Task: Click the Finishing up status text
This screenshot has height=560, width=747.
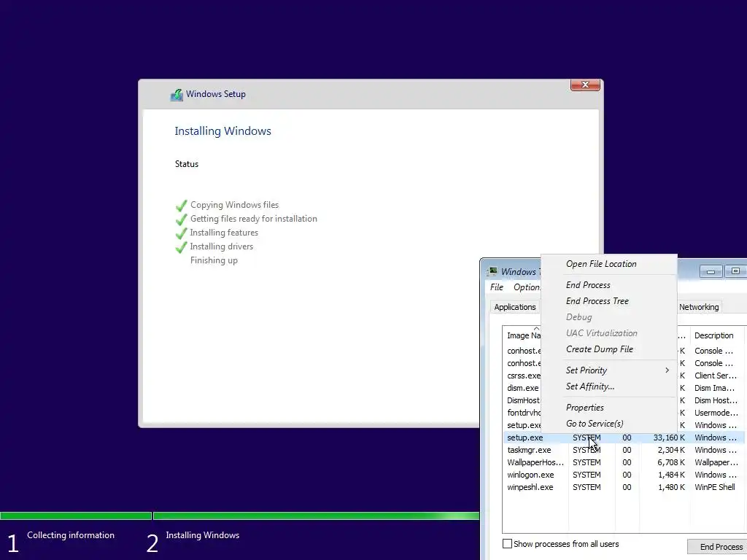Action: pyautogui.click(x=214, y=260)
